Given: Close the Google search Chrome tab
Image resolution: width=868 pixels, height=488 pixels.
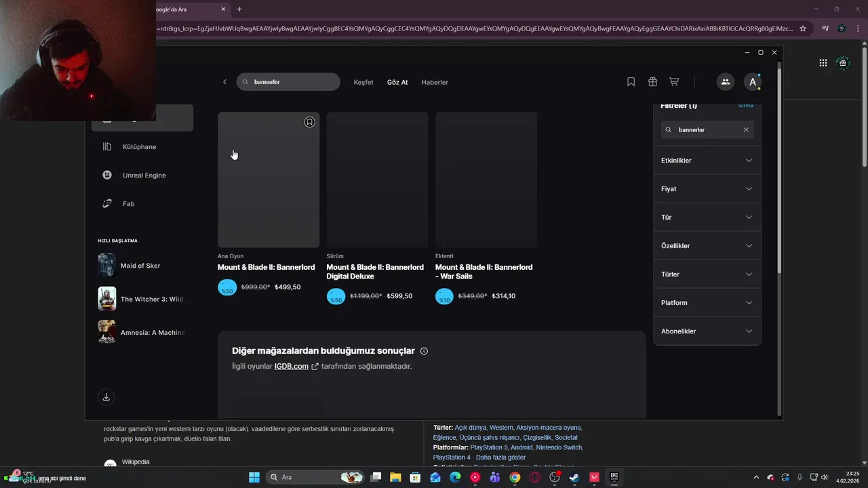Looking at the screenshot, I should click(x=224, y=9).
